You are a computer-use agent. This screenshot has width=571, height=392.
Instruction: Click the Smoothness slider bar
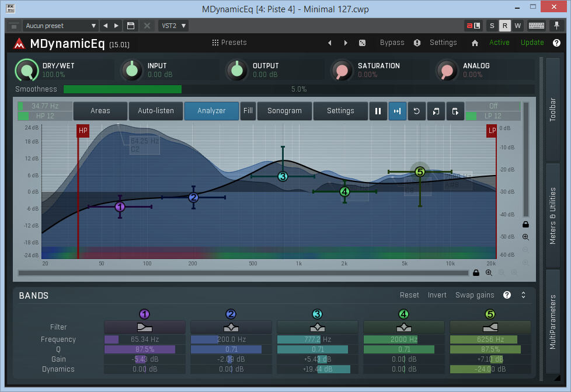pyautogui.click(x=298, y=89)
